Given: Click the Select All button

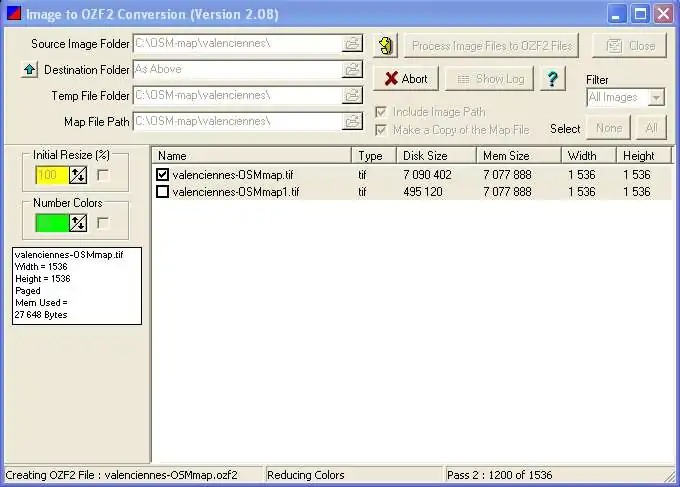Looking at the screenshot, I should click(650, 128).
